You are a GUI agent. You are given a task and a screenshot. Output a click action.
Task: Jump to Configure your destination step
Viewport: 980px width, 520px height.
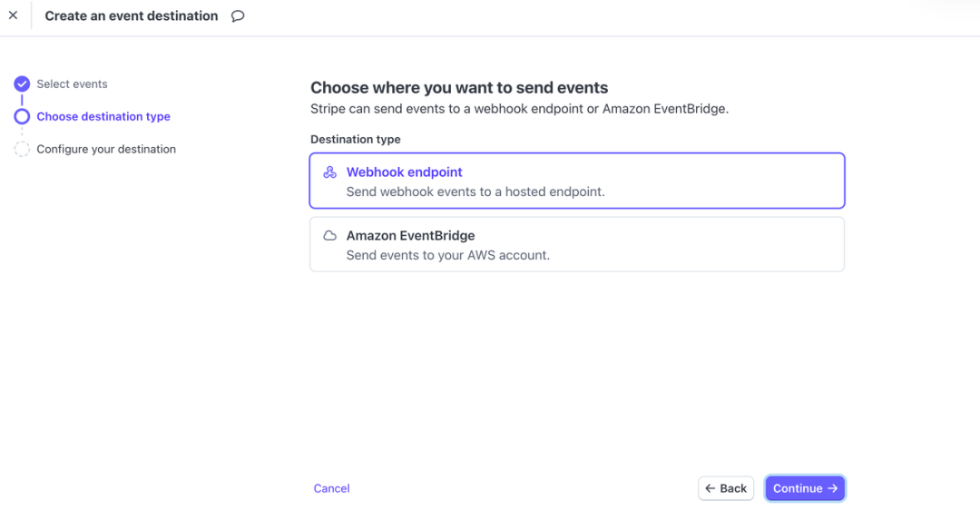(106, 149)
